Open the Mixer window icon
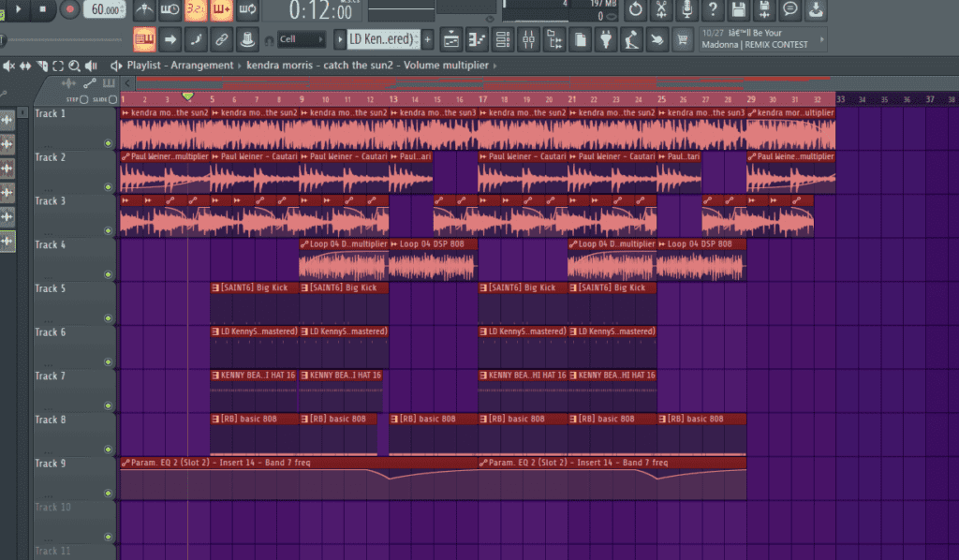The width and height of the screenshot is (959, 560). [x=528, y=39]
